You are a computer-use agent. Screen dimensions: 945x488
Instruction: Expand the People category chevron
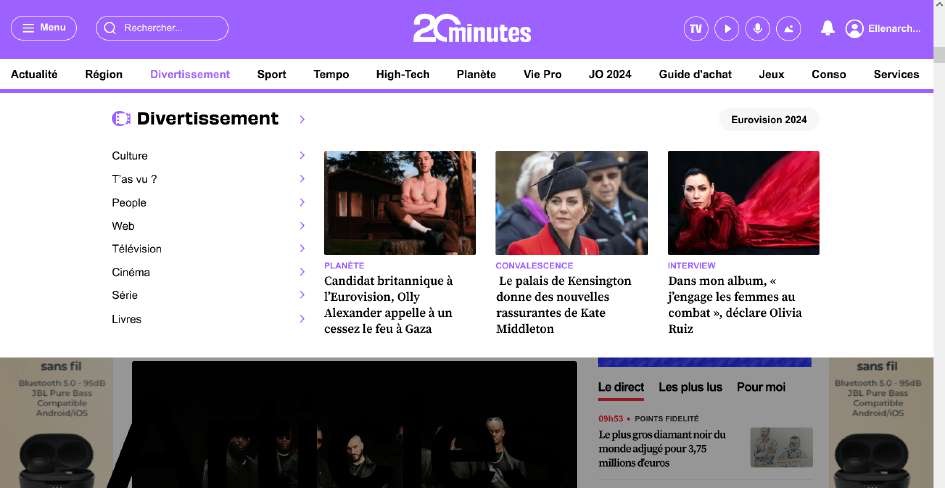coord(301,203)
